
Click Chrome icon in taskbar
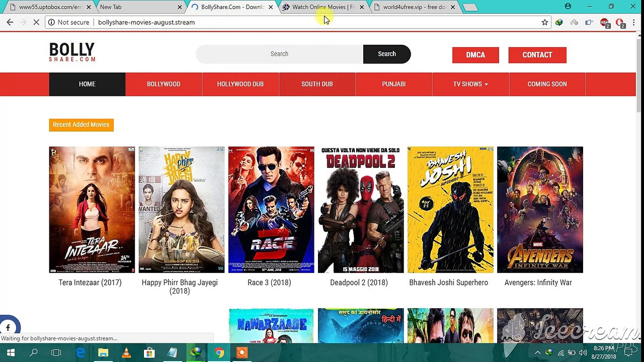click(219, 353)
